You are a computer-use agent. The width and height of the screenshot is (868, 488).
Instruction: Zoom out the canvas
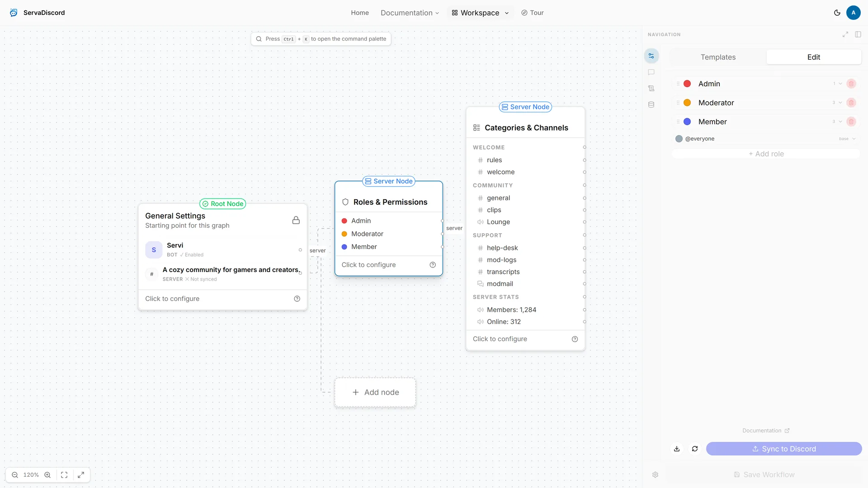[x=15, y=475]
